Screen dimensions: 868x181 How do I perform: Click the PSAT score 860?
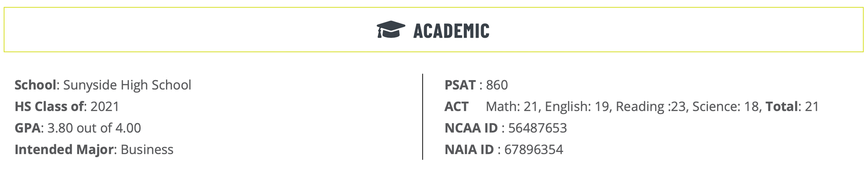point(497,85)
